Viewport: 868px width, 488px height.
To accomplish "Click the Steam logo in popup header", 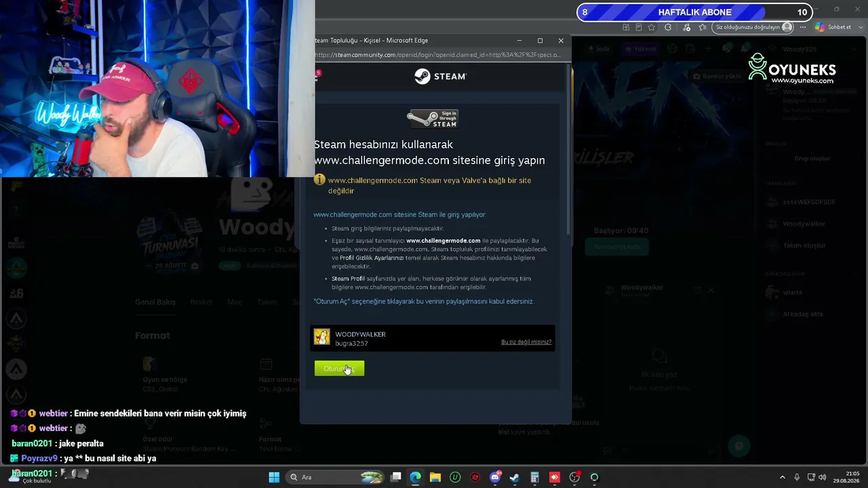I will [441, 77].
